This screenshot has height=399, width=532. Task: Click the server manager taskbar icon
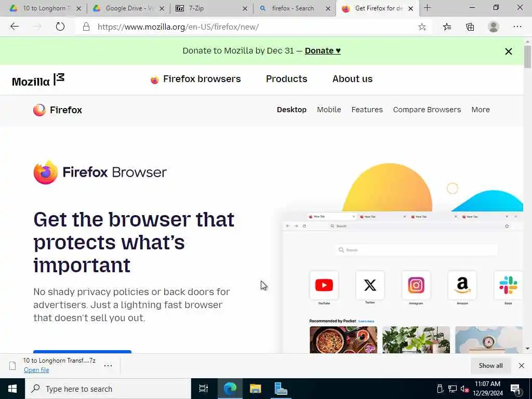click(281, 389)
